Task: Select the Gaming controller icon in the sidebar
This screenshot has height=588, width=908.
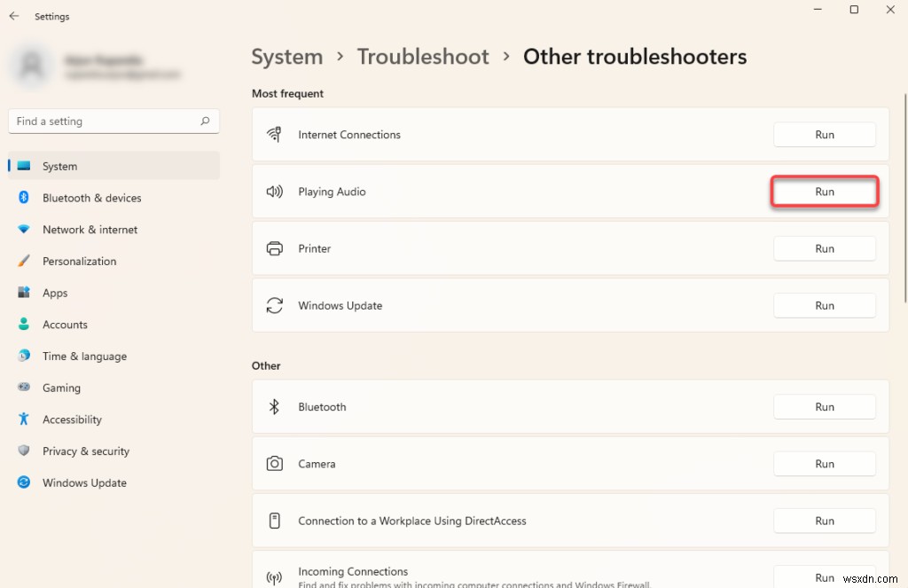Action: [24, 388]
